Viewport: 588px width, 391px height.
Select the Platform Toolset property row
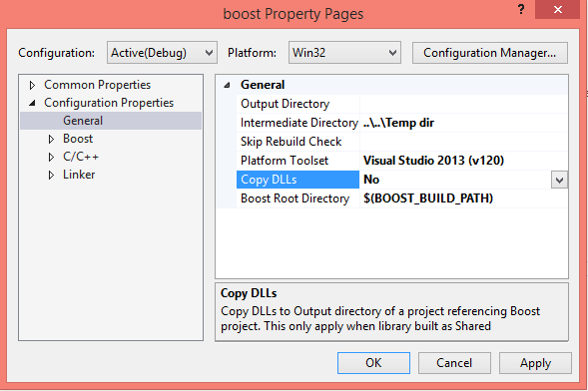click(x=402, y=161)
